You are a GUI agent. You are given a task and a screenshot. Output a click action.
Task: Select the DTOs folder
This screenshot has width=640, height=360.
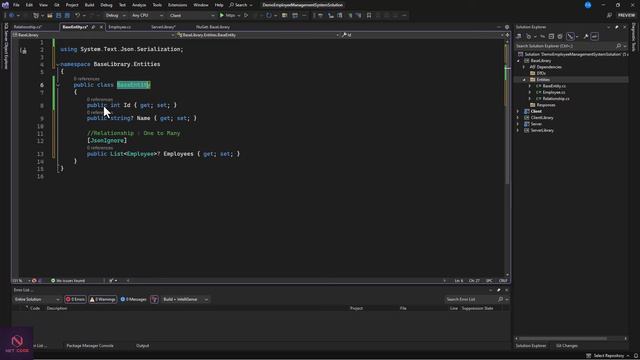pyautogui.click(x=541, y=73)
